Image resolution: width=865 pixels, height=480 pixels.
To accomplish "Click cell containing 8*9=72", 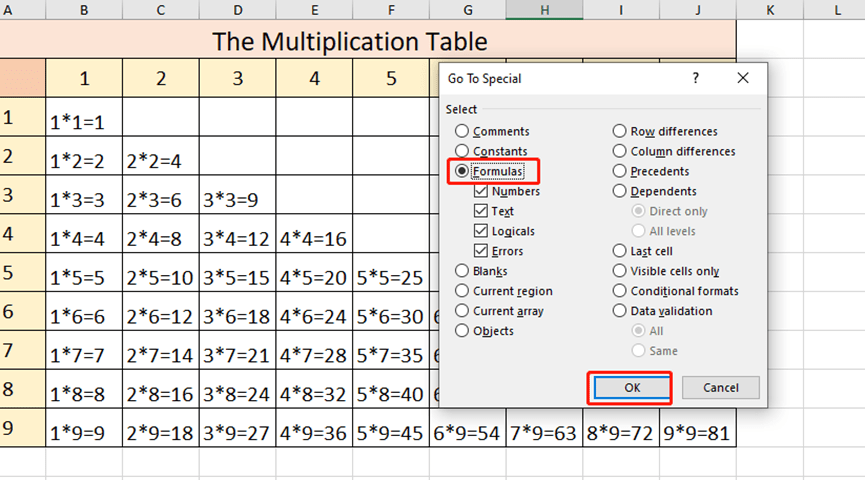I will point(621,428).
